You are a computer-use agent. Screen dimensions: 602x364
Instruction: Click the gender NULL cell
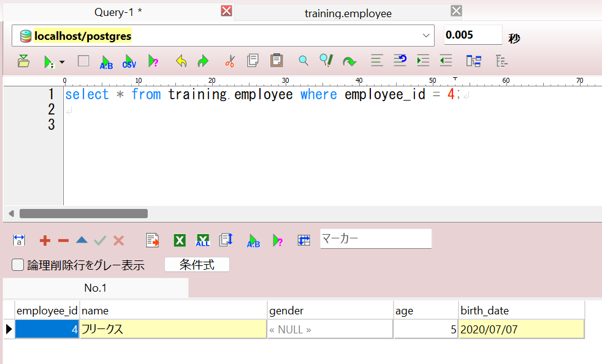[330, 330]
